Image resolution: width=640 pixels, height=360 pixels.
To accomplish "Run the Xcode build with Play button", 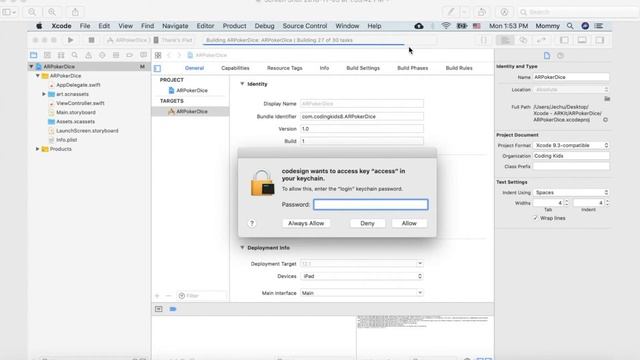I will [71, 40].
